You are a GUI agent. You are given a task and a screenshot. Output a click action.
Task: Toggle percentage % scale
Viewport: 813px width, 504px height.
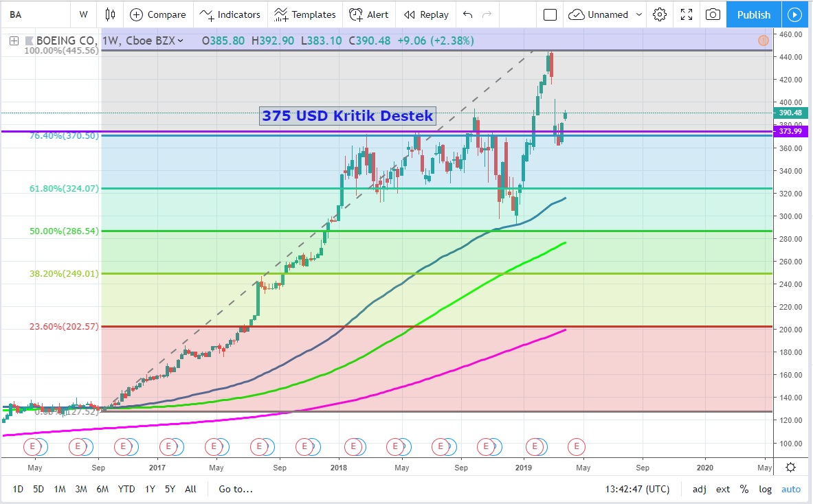(744, 489)
